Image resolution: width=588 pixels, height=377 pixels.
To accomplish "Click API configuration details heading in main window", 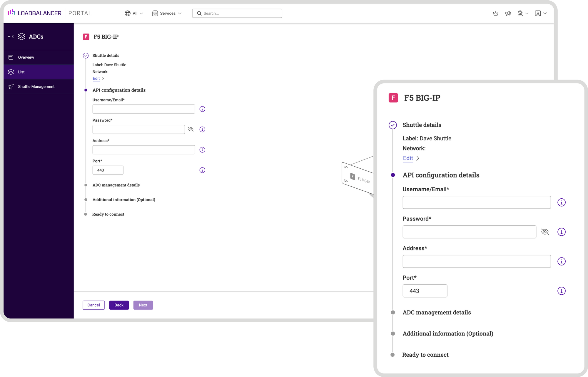I will (x=119, y=90).
